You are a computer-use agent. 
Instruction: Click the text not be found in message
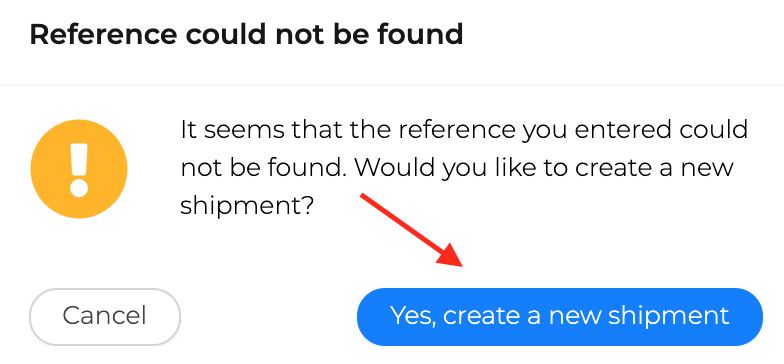coord(264,168)
